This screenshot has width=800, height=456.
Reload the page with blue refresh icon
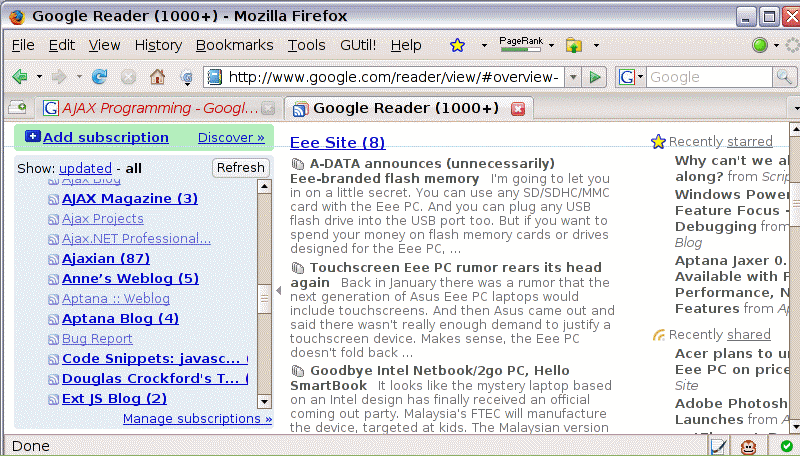[99, 77]
